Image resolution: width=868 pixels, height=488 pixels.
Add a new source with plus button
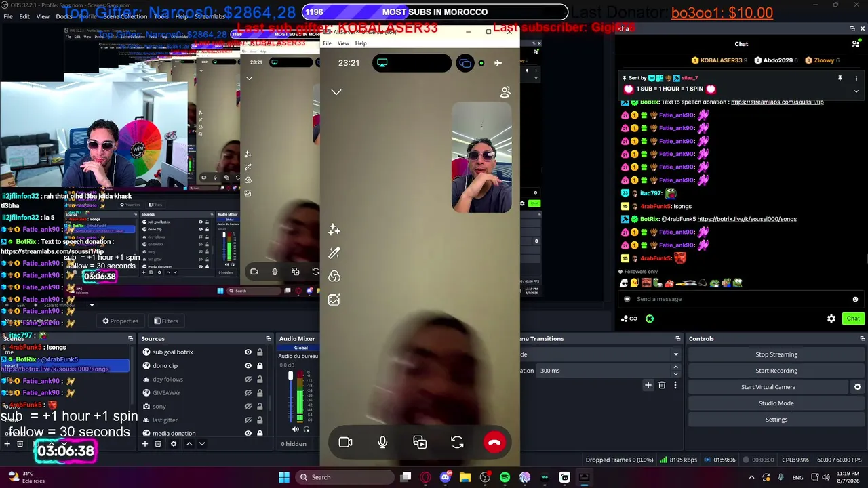(x=144, y=444)
